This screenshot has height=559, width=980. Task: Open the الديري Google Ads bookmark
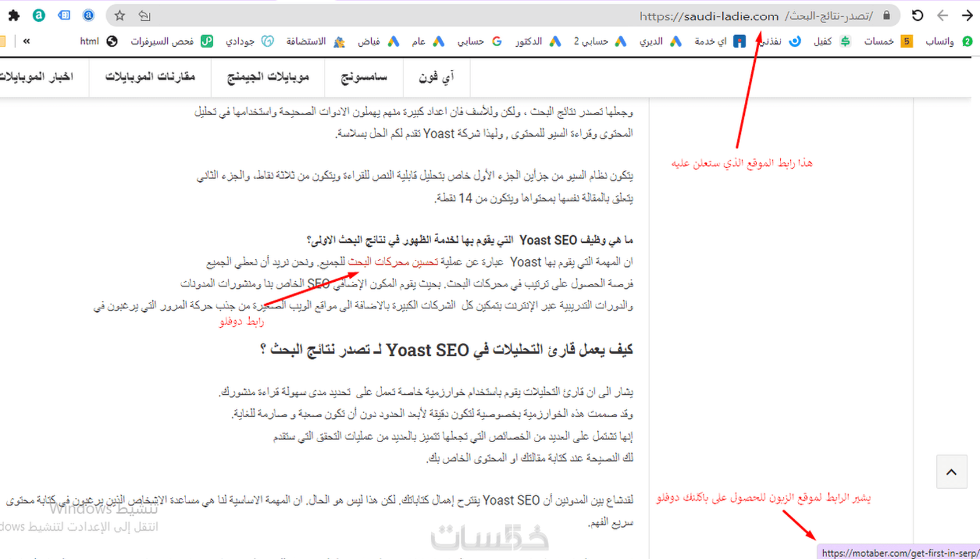pyautogui.click(x=660, y=41)
